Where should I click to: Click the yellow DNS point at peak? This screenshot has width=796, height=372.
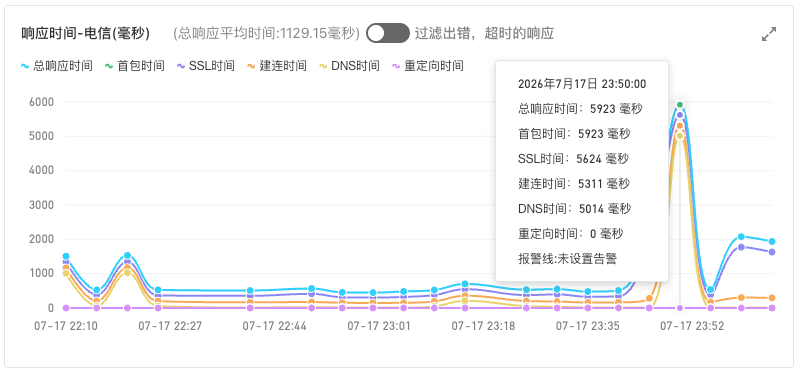tap(680, 136)
